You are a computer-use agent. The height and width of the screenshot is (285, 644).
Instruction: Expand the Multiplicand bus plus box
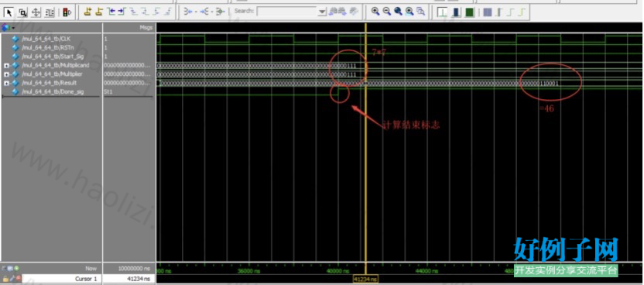[6, 65]
